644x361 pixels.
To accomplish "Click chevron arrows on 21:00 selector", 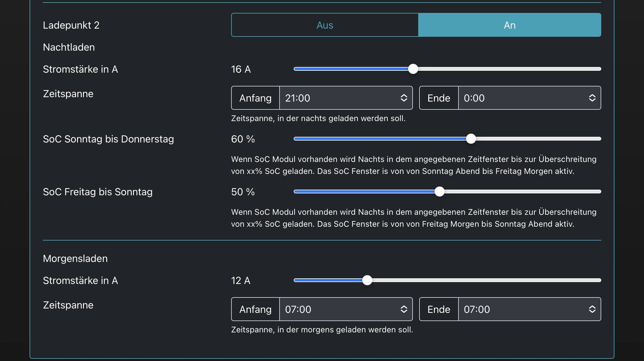I will (404, 98).
